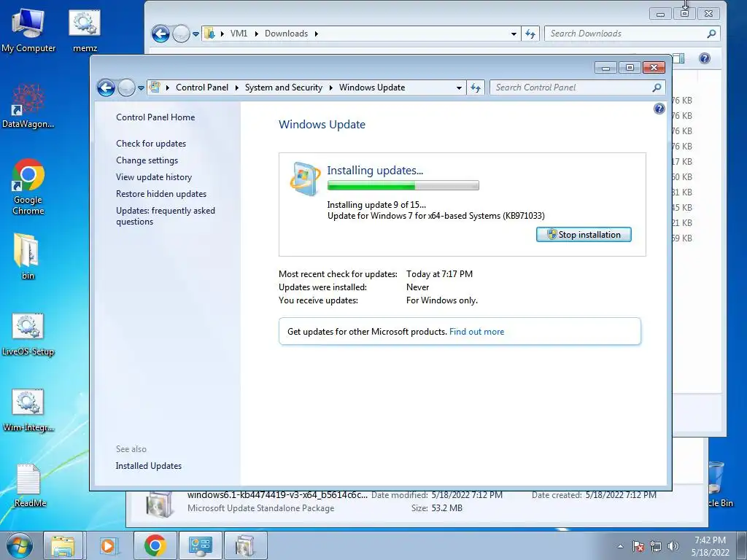Open the Windows Start orb

tap(19, 545)
